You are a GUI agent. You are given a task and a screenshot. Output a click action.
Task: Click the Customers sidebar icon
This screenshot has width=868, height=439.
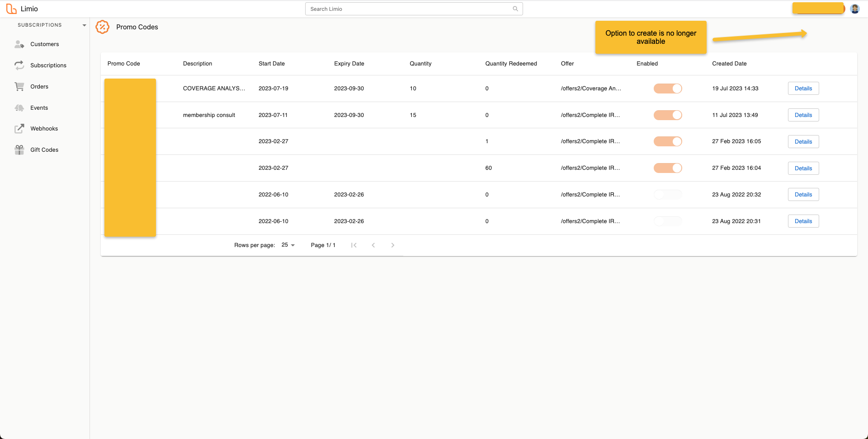pyautogui.click(x=19, y=44)
